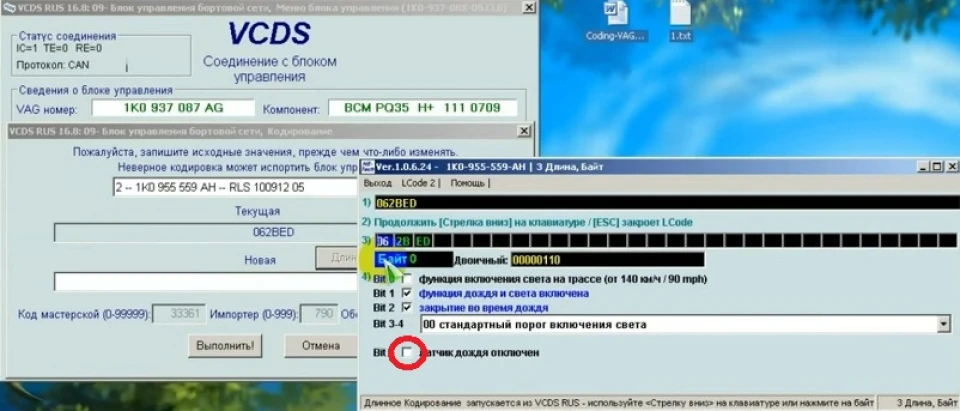
Task: Click the coding string field 062BED in LCode
Action: pyautogui.click(x=667, y=203)
